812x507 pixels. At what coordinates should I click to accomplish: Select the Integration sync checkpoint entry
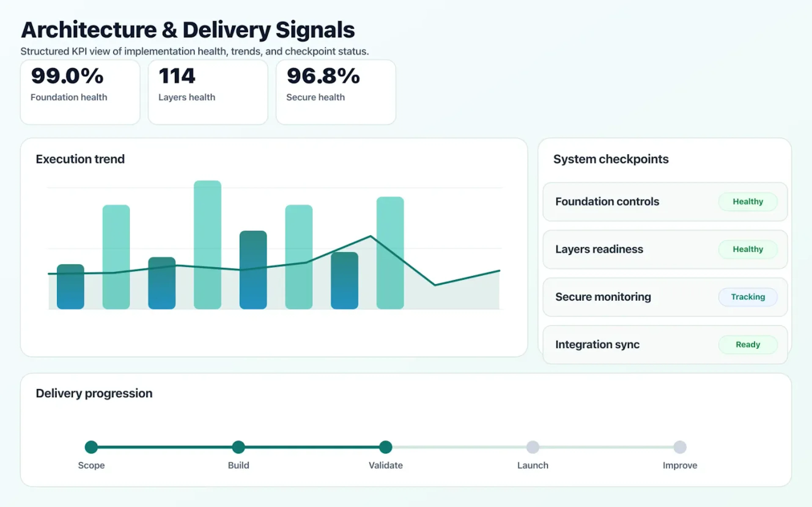pos(597,344)
